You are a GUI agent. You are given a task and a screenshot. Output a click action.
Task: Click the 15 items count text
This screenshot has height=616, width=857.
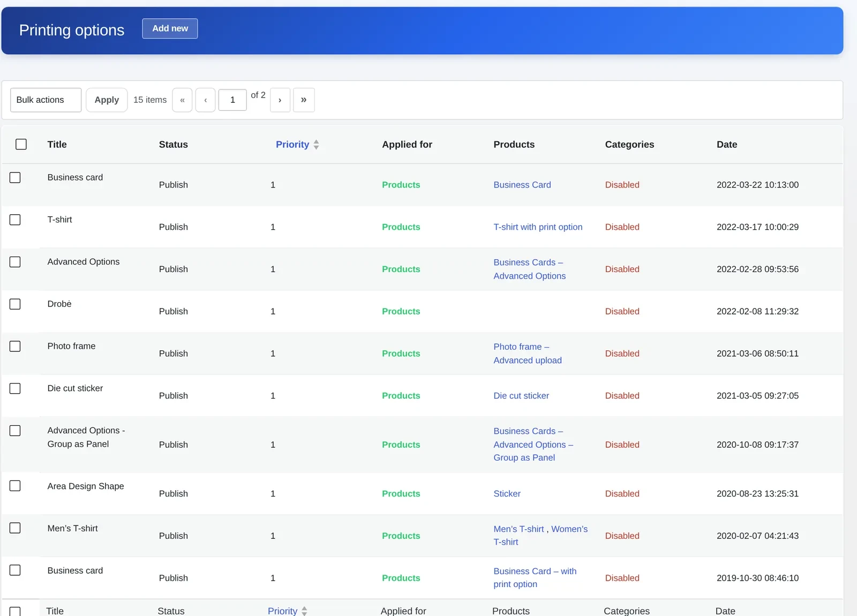pyautogui.click(x=150, y=100)
